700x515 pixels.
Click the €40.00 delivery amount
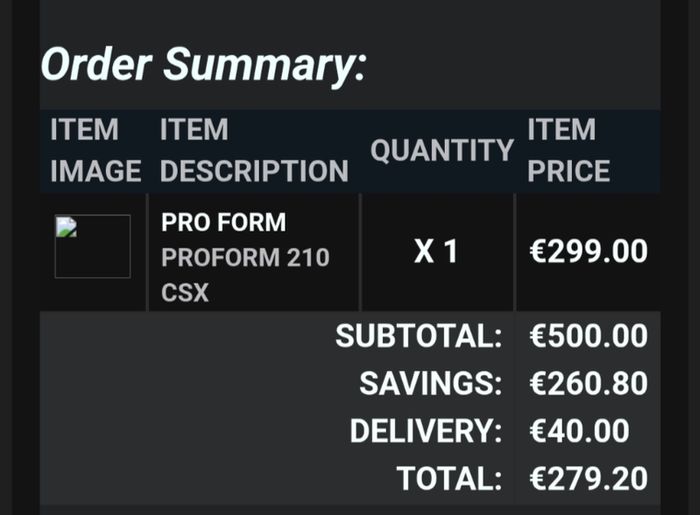click(579, 431)
